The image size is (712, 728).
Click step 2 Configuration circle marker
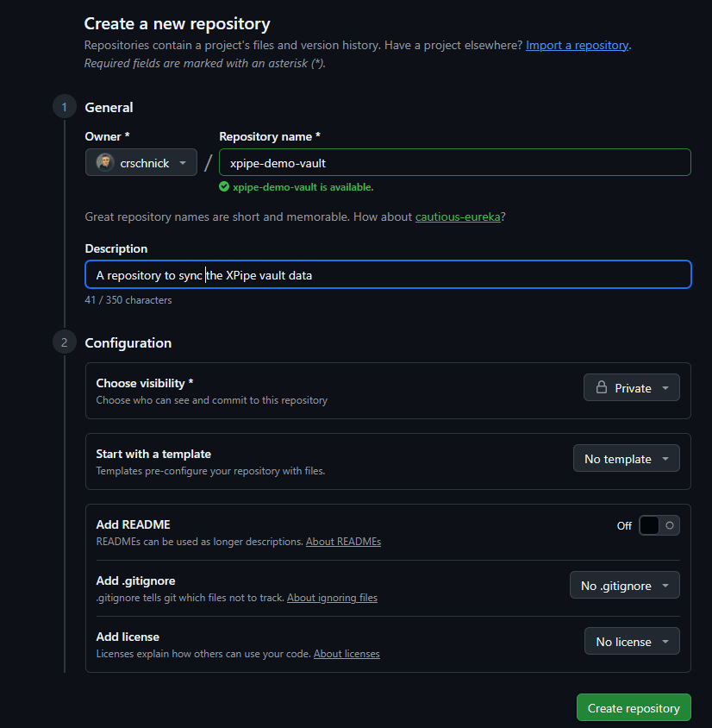[x=64, y=342]
